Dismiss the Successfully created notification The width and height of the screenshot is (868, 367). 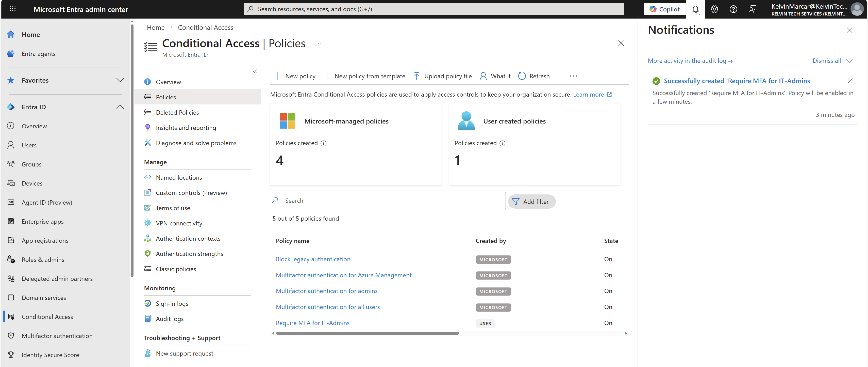click(850, 81)
